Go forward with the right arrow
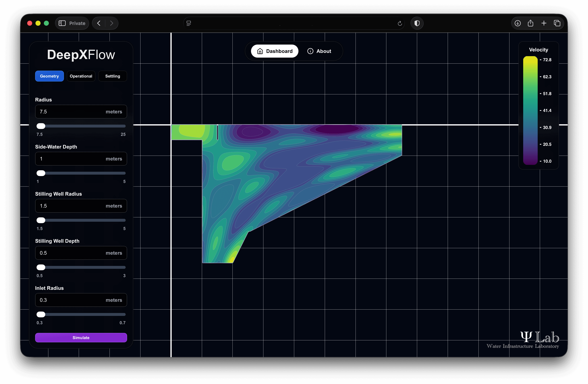This screenshot has height=384, width=588. point(112,23)
